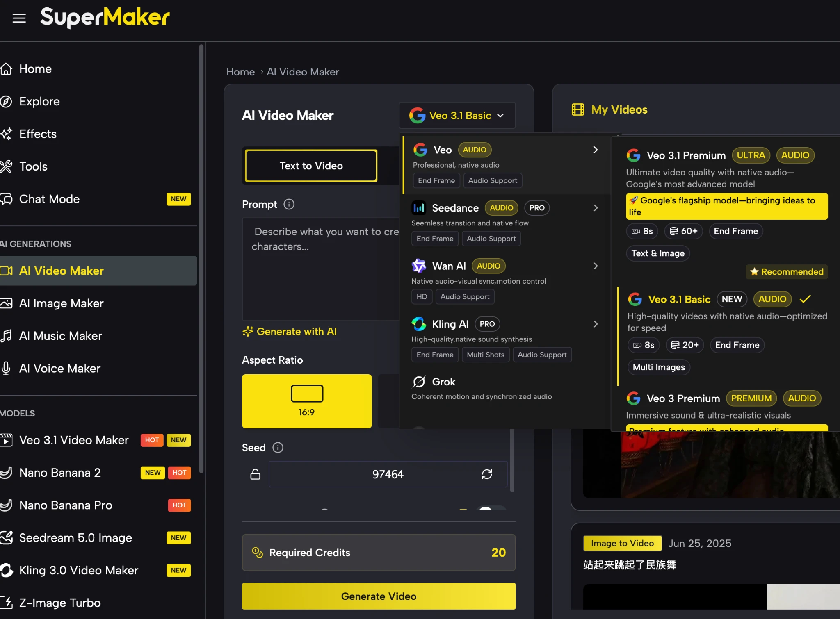Click the seed lock icon
Screen dimensions: 840x619
[x=255, y=474]
